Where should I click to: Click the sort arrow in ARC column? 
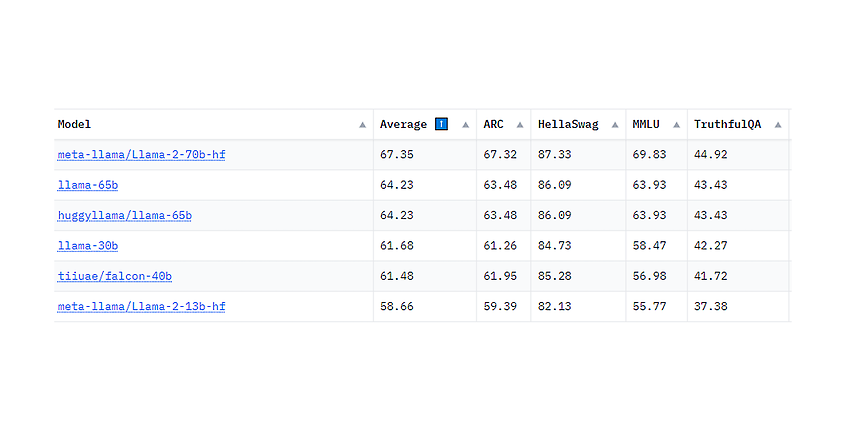[520, 125]
